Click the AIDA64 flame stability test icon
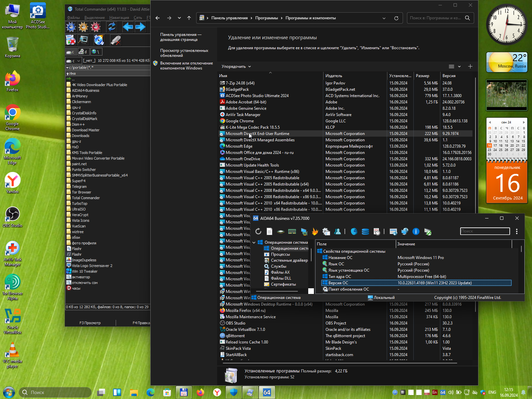This screenshot has height=399, width=532. click(x=315, y=231)
